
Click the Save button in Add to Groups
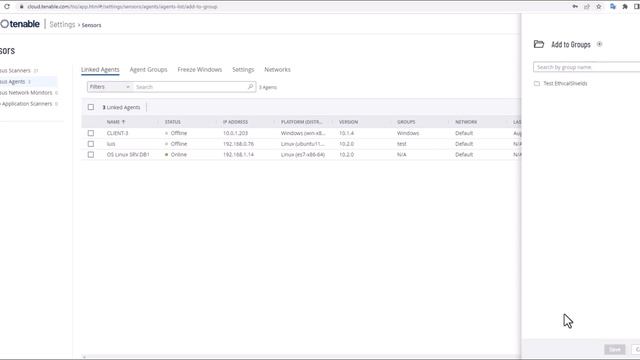615,349
